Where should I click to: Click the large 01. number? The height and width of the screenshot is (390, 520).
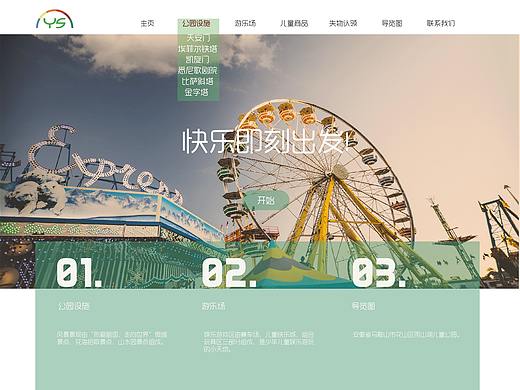click(79, 272)
